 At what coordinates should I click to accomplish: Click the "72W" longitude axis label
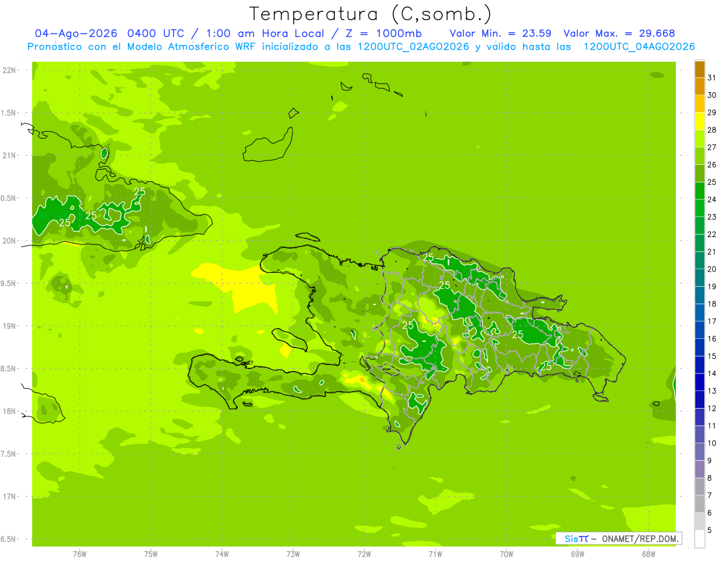364,554
